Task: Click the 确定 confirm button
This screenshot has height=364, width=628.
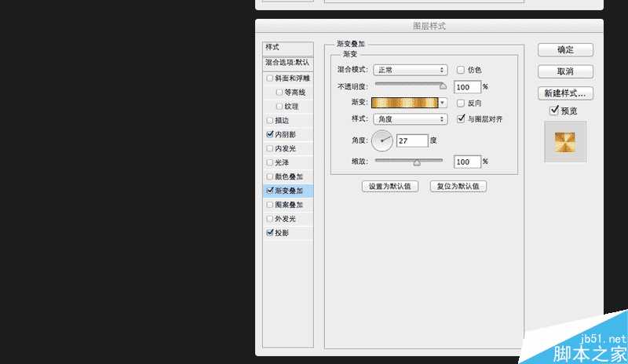Action: (565, 49)
